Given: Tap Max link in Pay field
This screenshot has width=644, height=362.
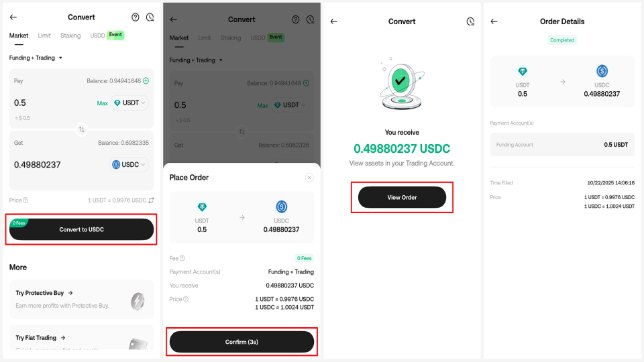Looking at the screenshot, I should tap(102, 103).
